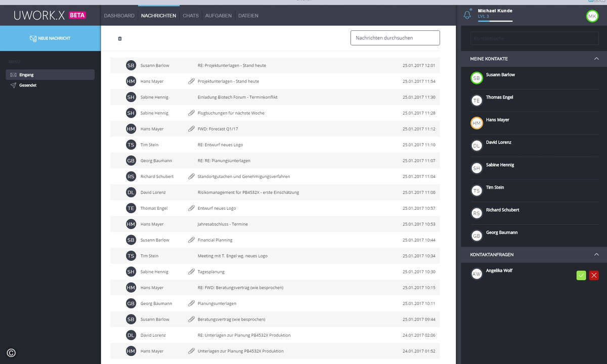Open 'RE: Unterlagen zur Planung PB4532X Produktion'

pyautogui.click(x=244, y=335)
